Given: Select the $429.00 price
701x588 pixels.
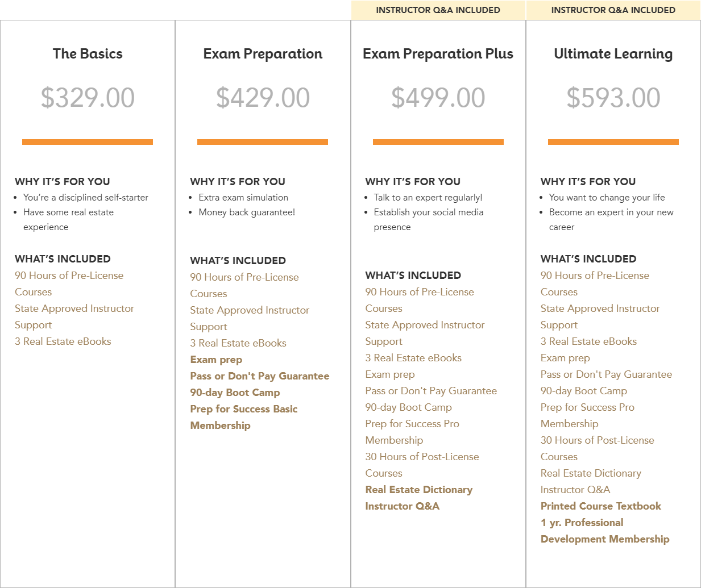Looking at the screenshot, I should click(263, 98).
